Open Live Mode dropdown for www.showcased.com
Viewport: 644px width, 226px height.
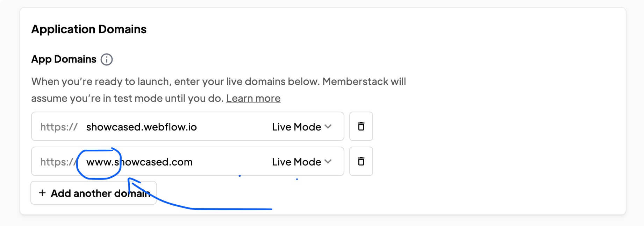click(301, 162)
